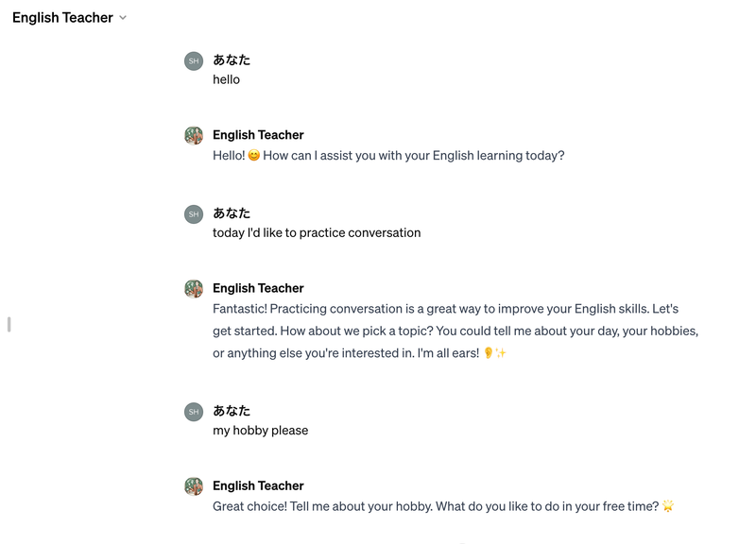Click the あなた name above the hello message

pyautogui.click(x=232, y=59)
